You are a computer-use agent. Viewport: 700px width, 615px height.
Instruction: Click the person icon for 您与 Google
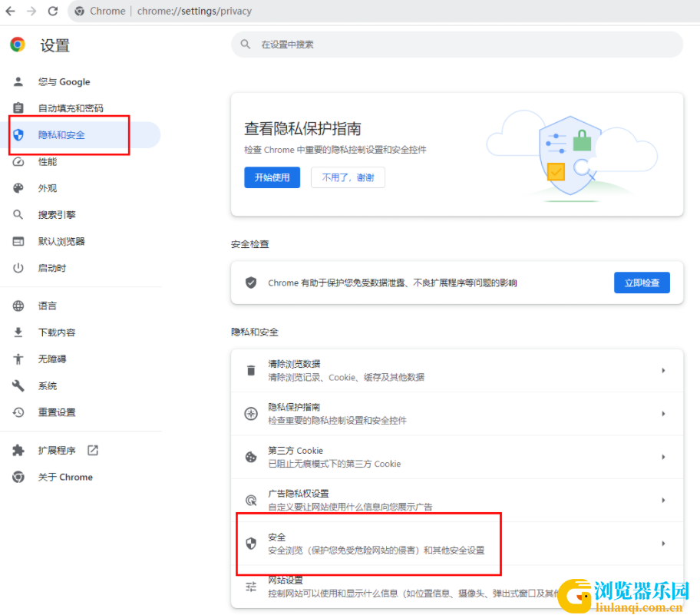point(18,81)
